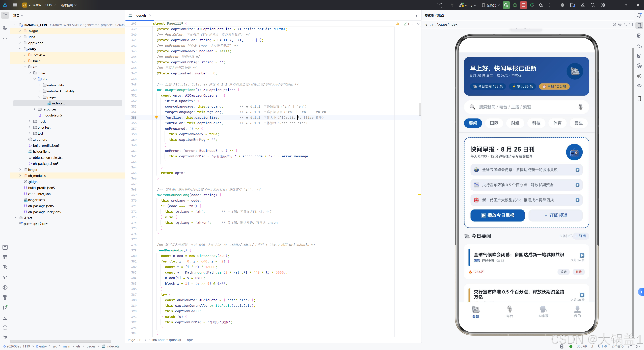Viewport: 644px width, 350px height.
Task: Open the 项目 view dropdown
Action: coord(18,15)
